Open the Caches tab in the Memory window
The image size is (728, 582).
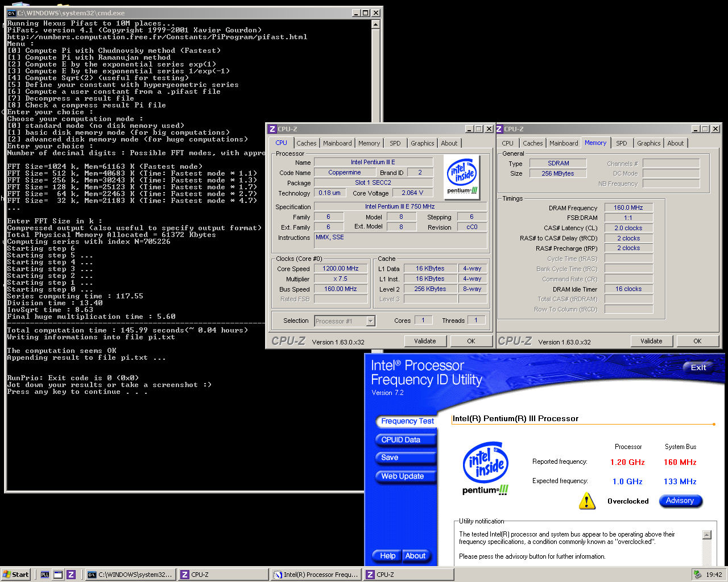532,143
